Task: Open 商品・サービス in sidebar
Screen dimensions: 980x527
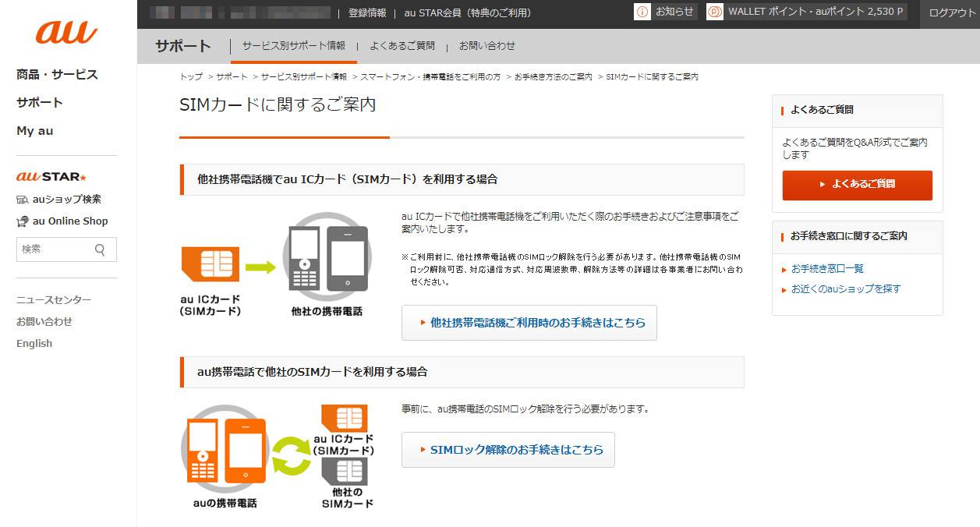Action: (x=57, y=75)
